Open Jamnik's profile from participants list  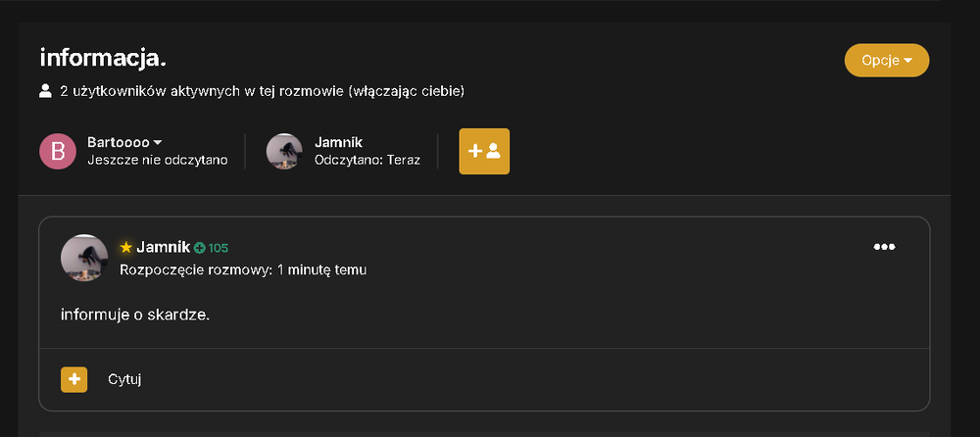(339, 142)
